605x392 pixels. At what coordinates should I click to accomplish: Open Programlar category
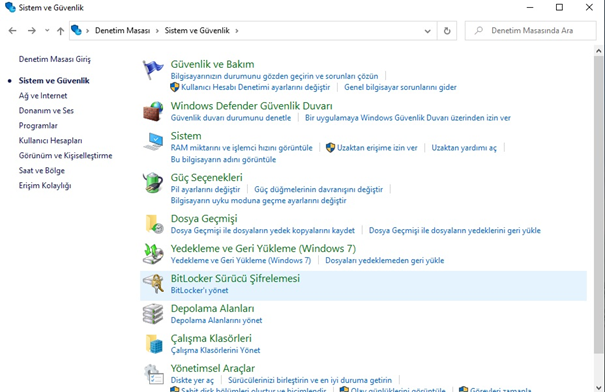(38, 126)
